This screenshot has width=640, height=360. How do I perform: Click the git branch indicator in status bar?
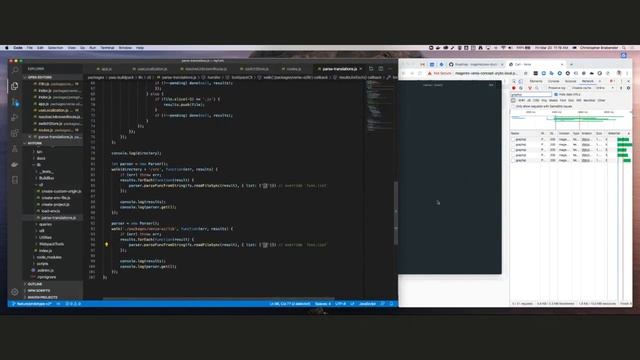tap(32, 304)
